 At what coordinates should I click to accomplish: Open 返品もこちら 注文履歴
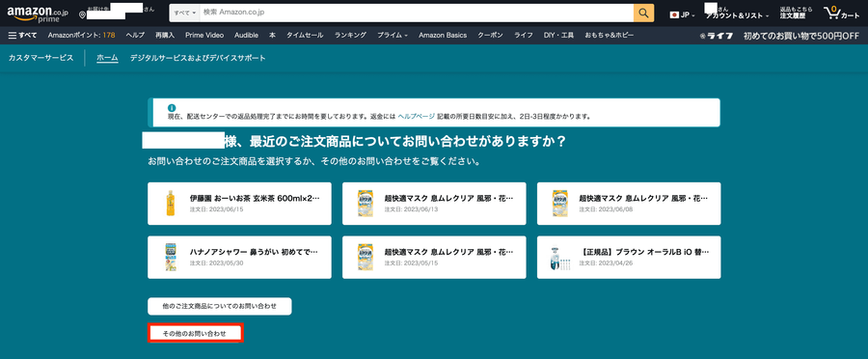coord(796,14)
